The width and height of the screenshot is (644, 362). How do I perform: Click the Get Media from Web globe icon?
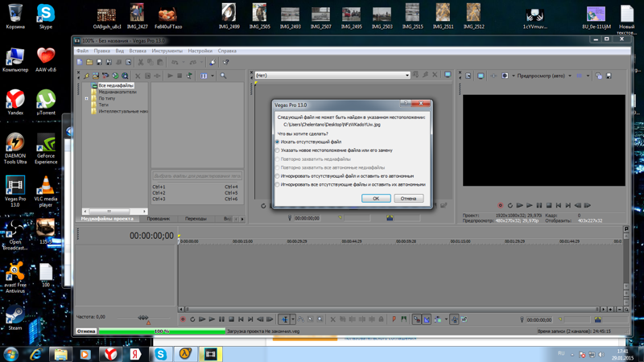(x=115, y=76)
